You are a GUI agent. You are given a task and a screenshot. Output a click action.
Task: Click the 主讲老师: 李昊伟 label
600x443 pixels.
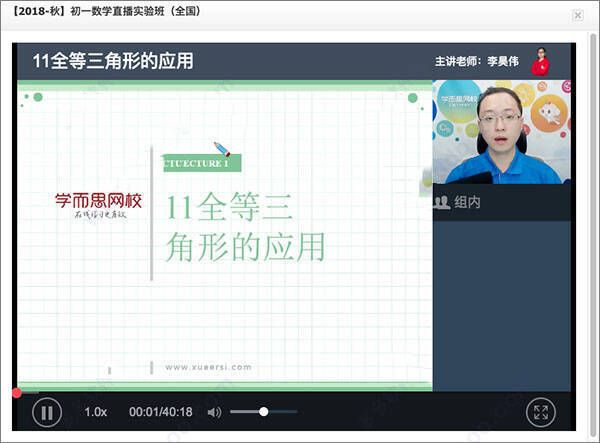477,61
